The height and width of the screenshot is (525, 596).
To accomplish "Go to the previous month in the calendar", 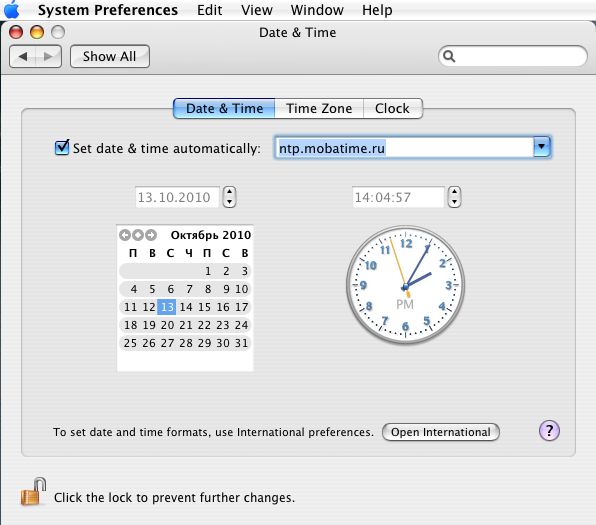I will [x=125, y=235].
